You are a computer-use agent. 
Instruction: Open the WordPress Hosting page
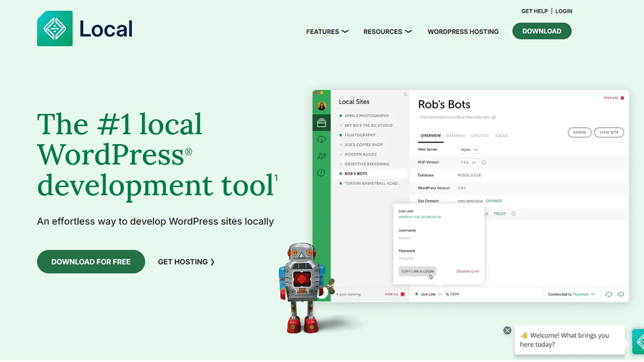463,32
